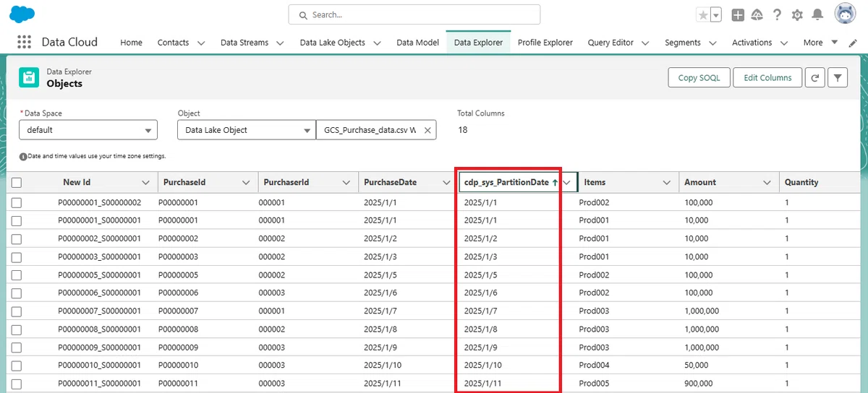868x393 pixels.
Task: Clear the GCS_Purchase_data.csv object selection
Action: click(x=427, y=130)
